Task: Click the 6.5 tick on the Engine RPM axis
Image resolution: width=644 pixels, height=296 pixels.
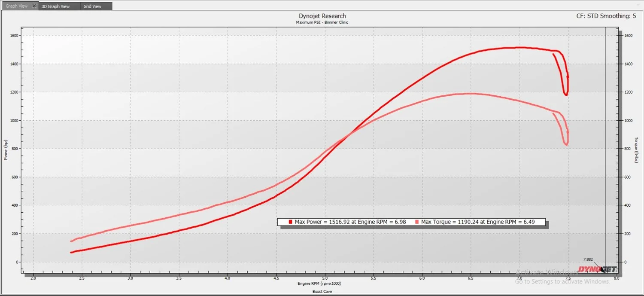Action: click(471, 278)
